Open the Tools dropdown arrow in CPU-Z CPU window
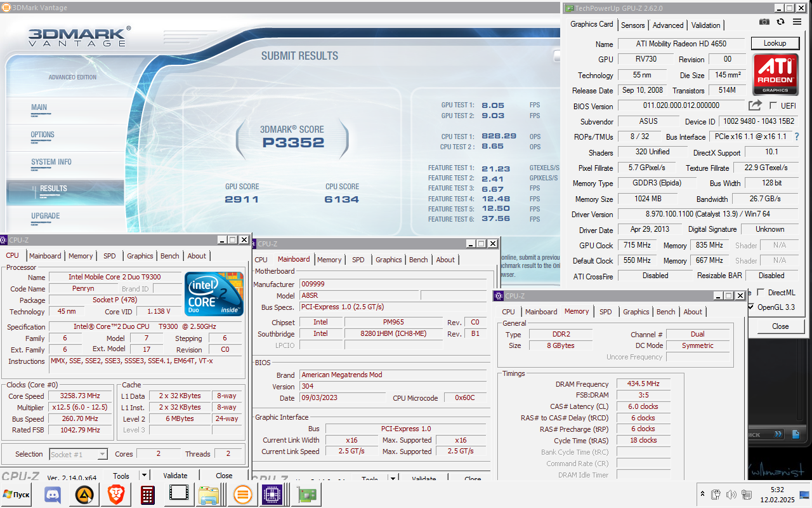The height and width of the screenshot is (508, 812). pos(144,475)
